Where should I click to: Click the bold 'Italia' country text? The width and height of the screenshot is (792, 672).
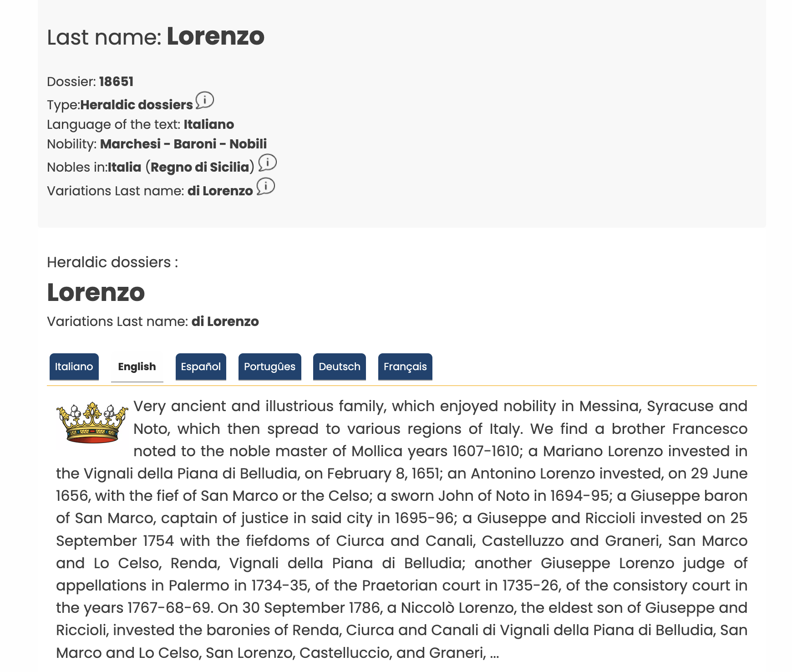[124, 168]
